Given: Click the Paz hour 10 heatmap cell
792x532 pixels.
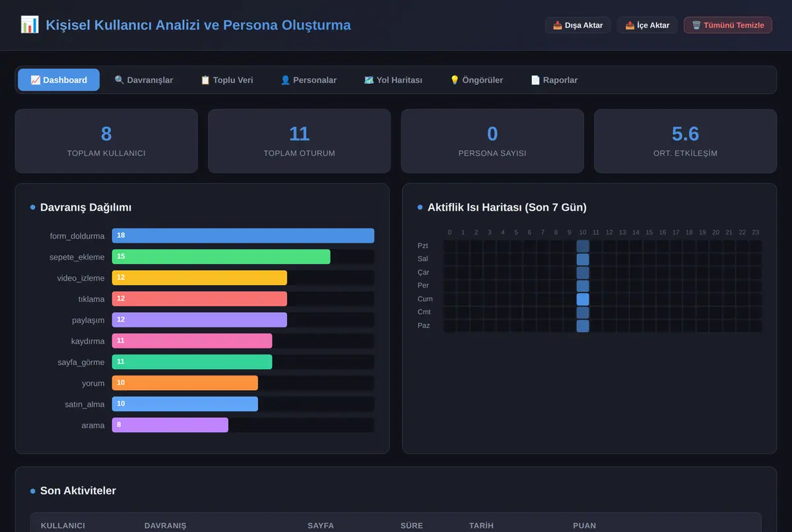Looking at the screenshot, I should click(583, 325).
